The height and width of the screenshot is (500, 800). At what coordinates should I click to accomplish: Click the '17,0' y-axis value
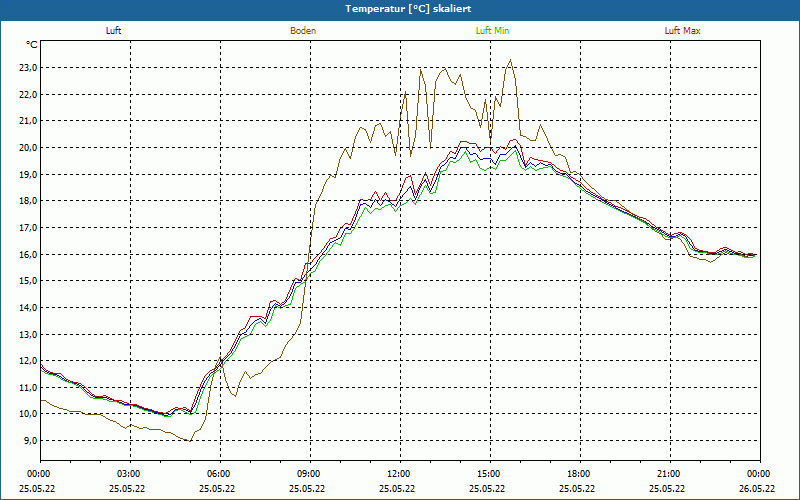pos(28,228)
